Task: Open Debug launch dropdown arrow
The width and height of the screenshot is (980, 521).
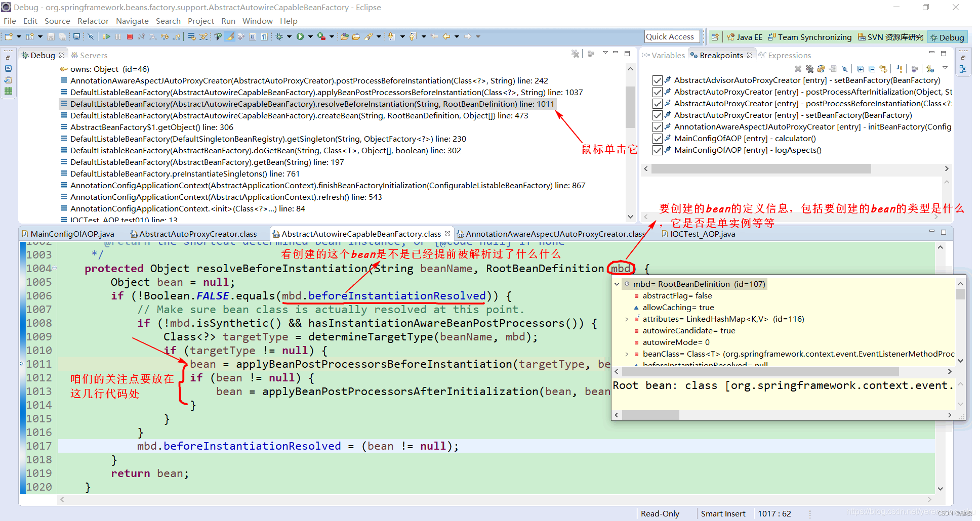Action: pyautogui.click(x=289, y=36)
